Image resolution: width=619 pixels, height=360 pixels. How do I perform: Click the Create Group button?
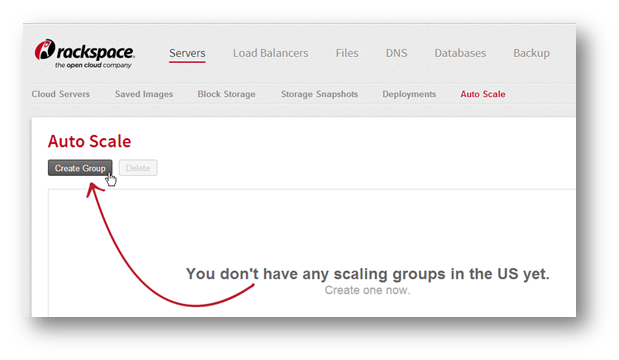80,168
